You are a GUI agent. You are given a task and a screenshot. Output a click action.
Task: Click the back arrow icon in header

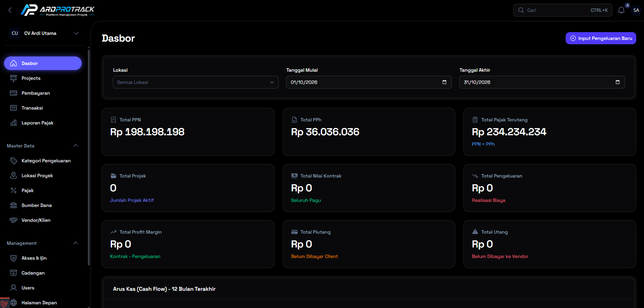coord(10,10)
